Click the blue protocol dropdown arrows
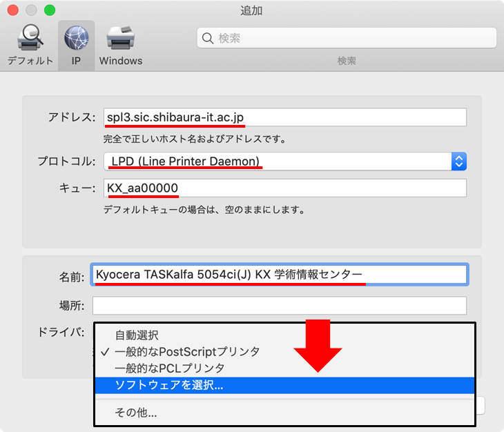Viewport: 504px width, 432px height. 459,161
